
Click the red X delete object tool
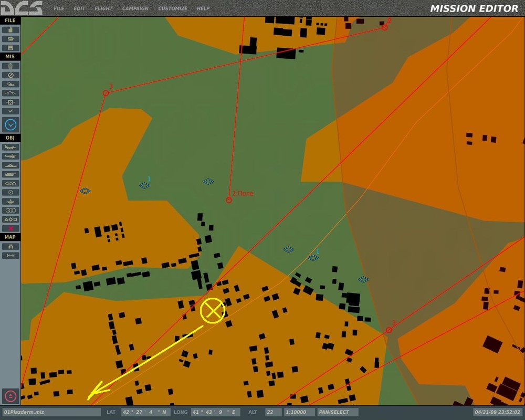(10, 228)
